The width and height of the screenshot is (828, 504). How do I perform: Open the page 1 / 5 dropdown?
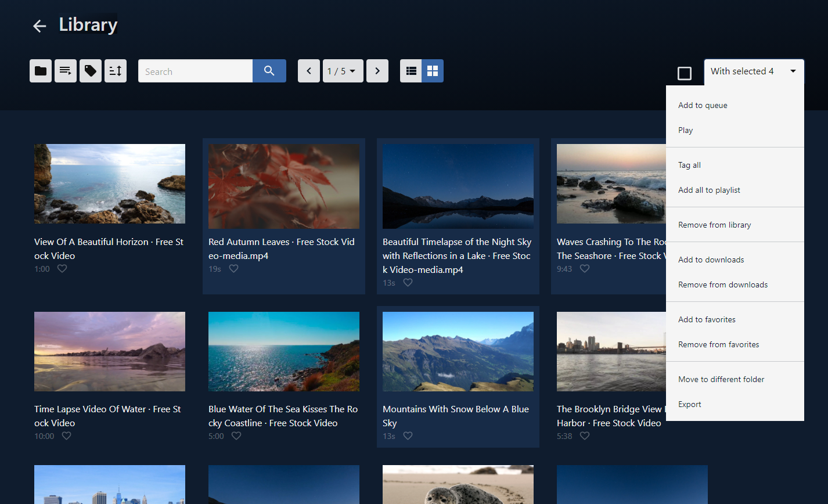[x=343, y=71]
